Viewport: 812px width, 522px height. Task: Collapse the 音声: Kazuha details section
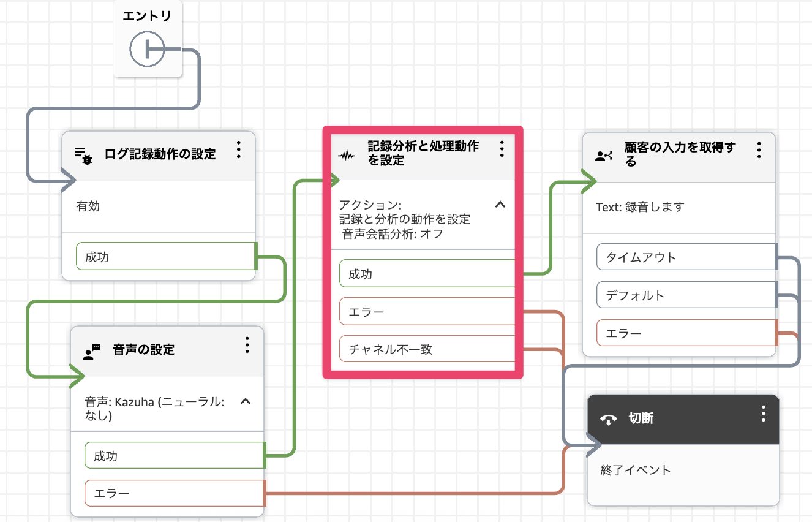(247, 403)
